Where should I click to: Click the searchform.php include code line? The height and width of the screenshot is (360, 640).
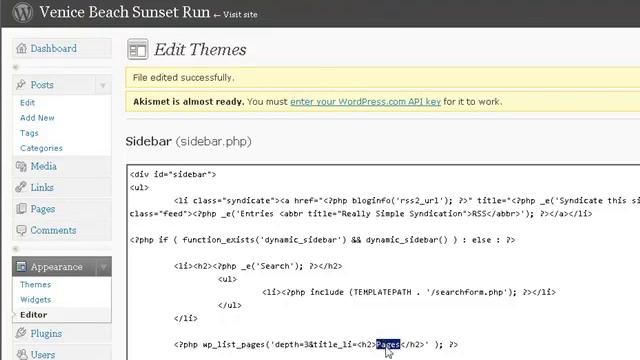coord(409,292)
